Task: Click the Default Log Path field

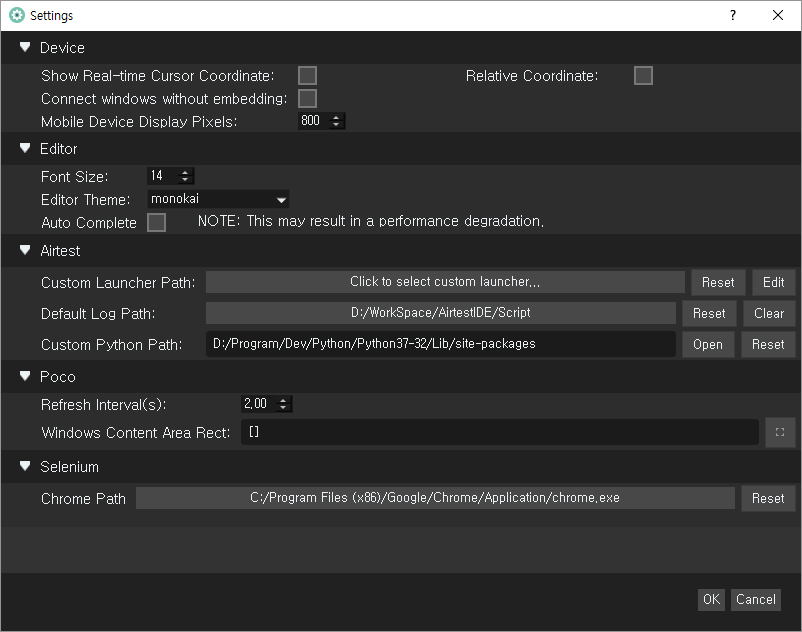Action: 440,313
